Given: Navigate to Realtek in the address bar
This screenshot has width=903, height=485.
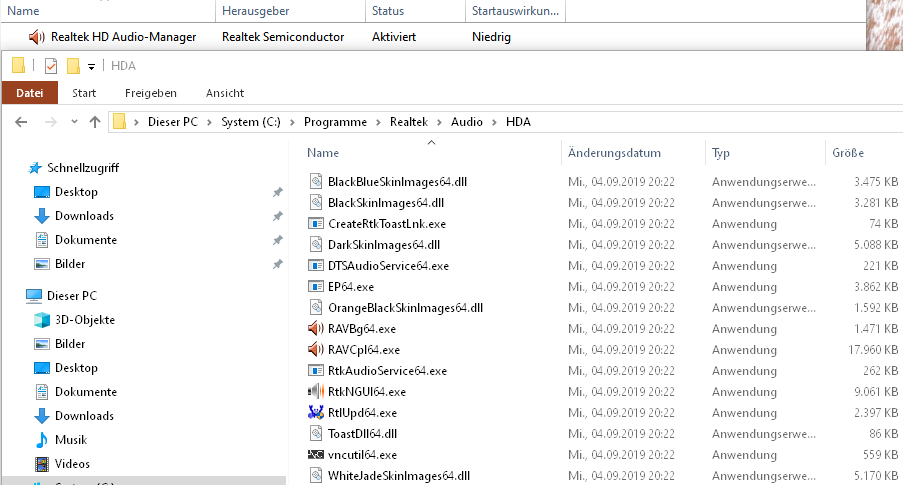Looking at the screenshot, I should tap(409, 122).
